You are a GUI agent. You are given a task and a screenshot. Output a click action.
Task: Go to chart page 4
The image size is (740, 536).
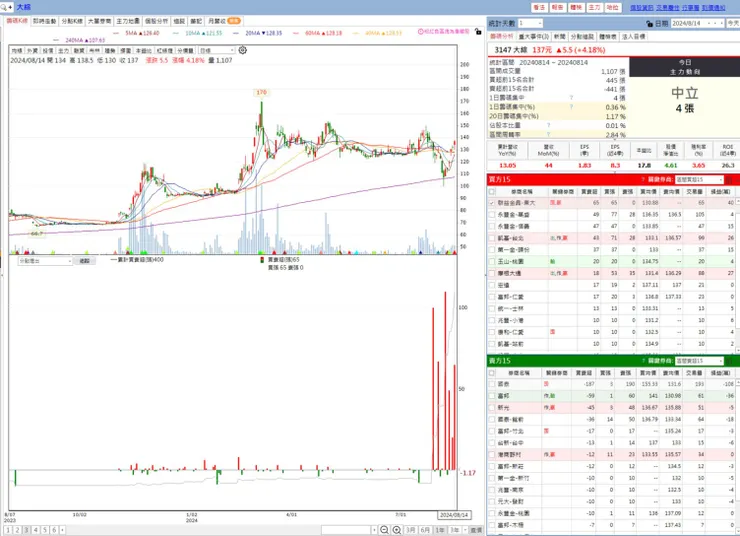coord(35,530)
